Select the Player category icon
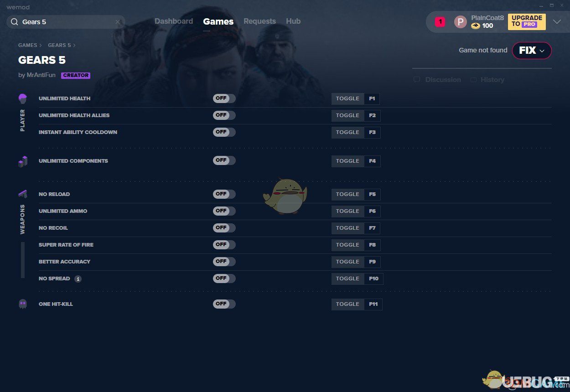This screenshot has height=392, width=570. click(x=23, y=98)
